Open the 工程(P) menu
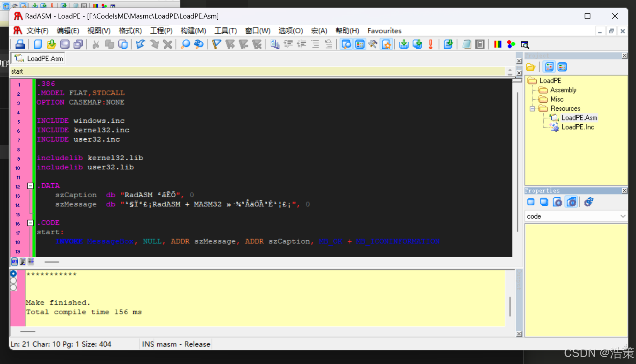636x364 pixels. point(161,31)
